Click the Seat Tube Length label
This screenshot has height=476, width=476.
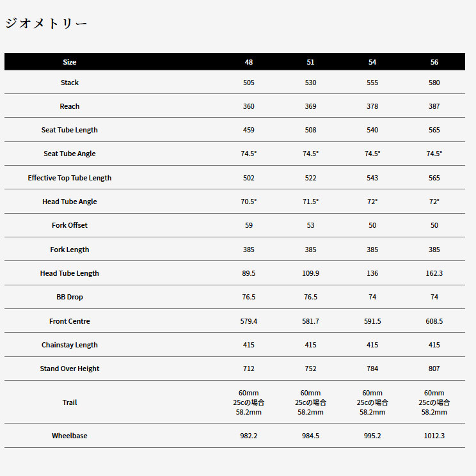click(70, 130)
